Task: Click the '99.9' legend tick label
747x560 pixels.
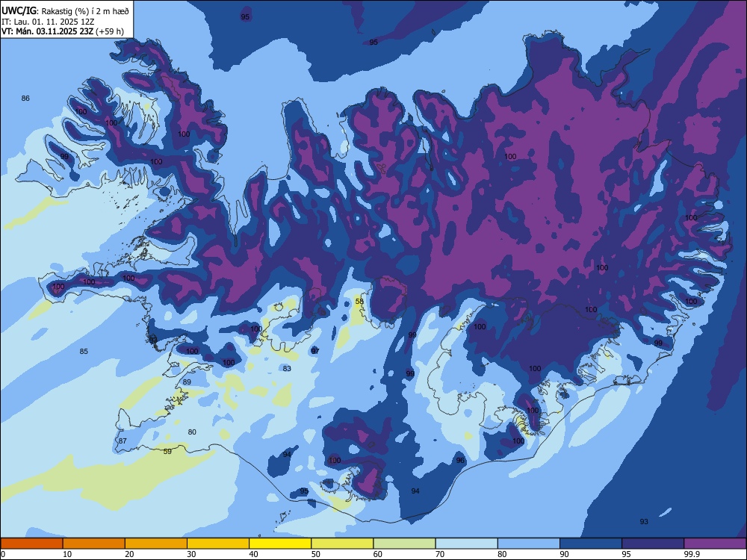Action: point(691,554)
